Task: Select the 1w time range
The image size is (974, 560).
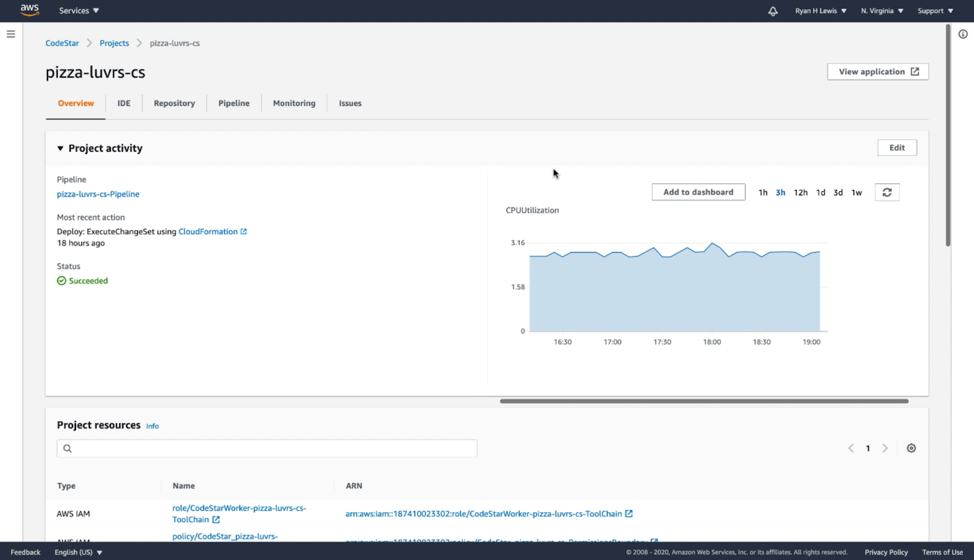Action: [x=857, y=192]
